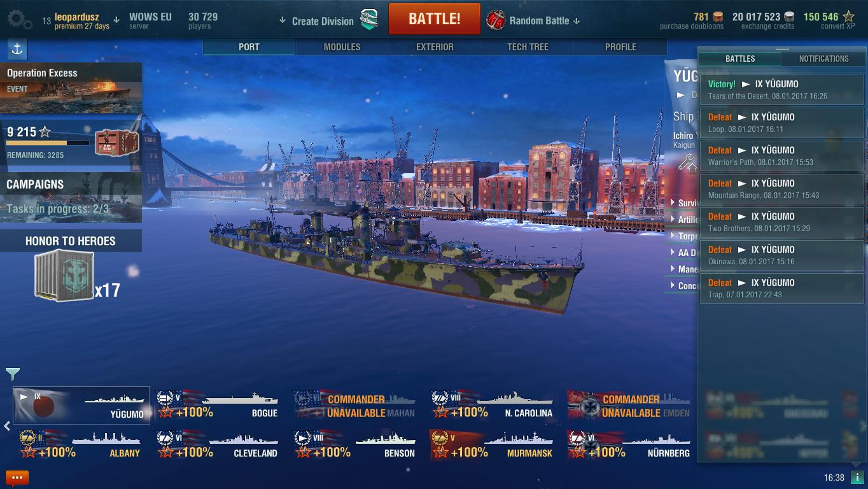Start combat with the BATTLE! button
This screenshot has height=489, width=868.
click(x=435, y=19)
